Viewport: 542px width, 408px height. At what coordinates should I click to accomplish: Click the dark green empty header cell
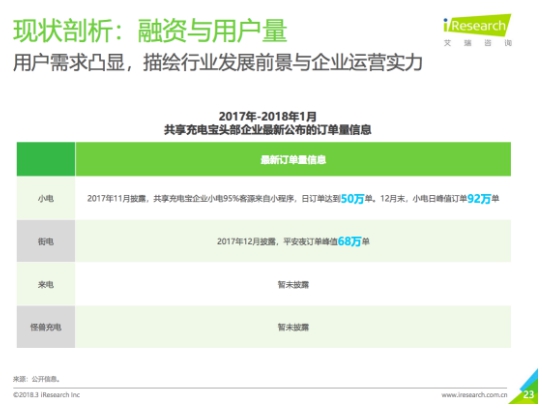tap(46, 159)
